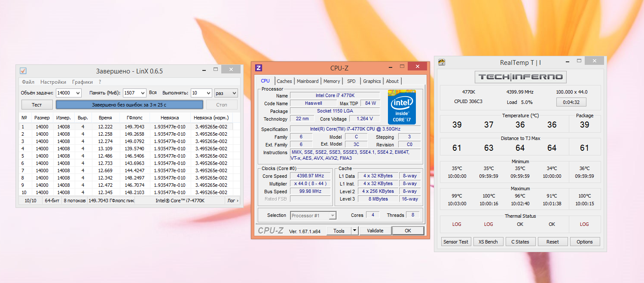Click the Reset button in RealTemp
The height and width of the screenshot is (283, 644).
point(552,242)
